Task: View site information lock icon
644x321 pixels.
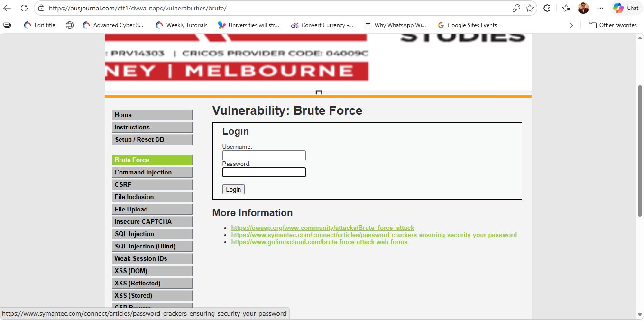Action: click(x=41, y=8)
